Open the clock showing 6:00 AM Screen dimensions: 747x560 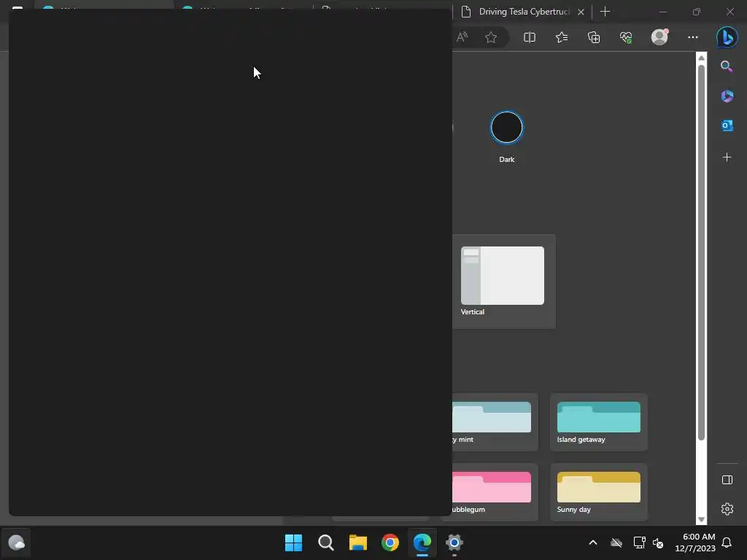695,542
